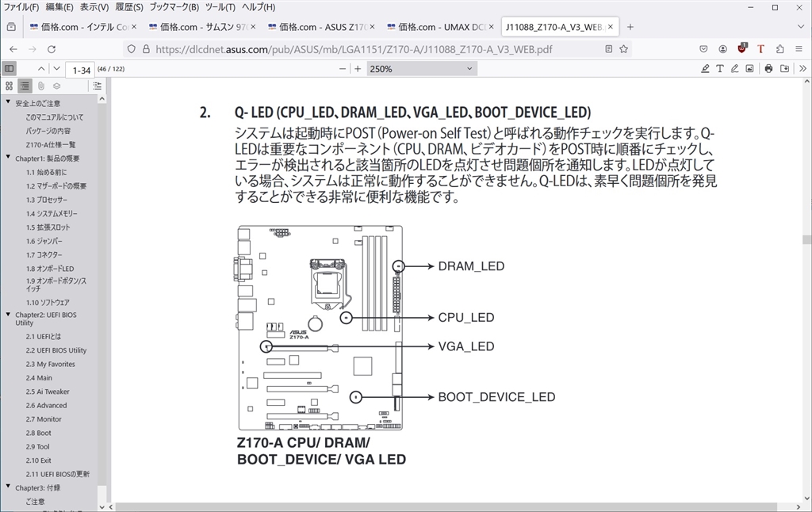Open the 編集(E) menu
The height and width of the screenshot is (512, 812).
59,7
